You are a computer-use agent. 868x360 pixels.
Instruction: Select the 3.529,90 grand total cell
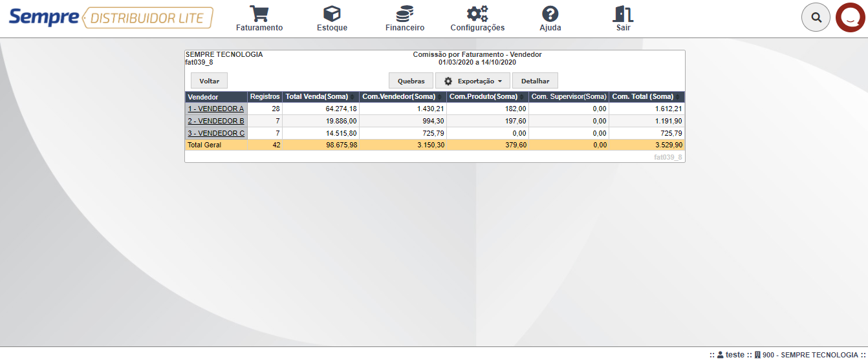click(x=647, y=145)
